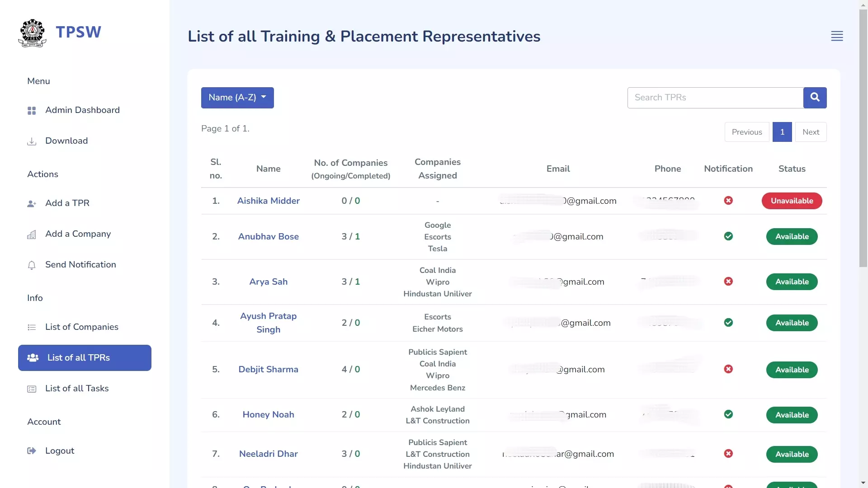Click the Download section icon
This screenshot has width=868, height=488.
(x=32, y=141)
